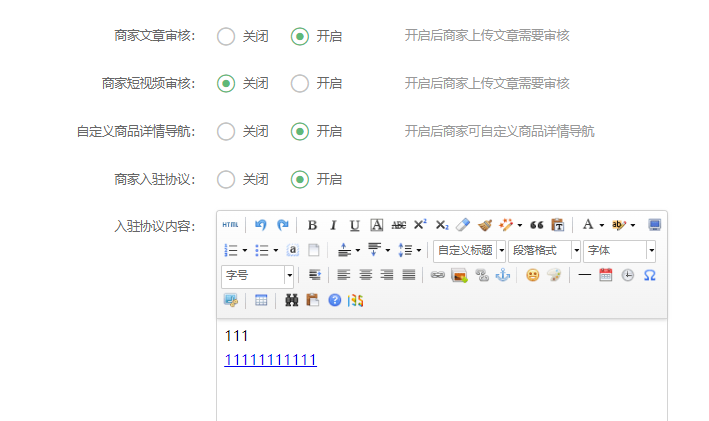Toggle bold formatting in the editor
This screenshot has height=421, width=709.
[x=312, y=225]
